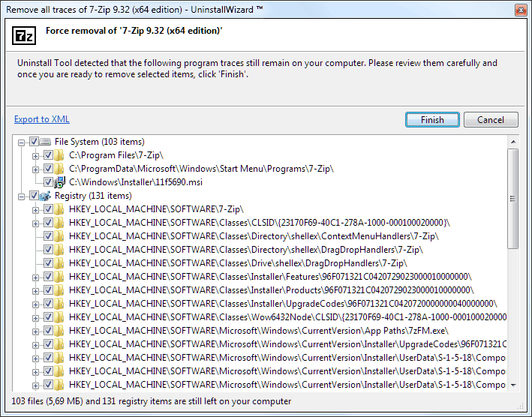Image resolution: width=532 pixels, height=417 pixels.
Task: Click the folder icon of Installer\Features key
Action: point(59,277)
